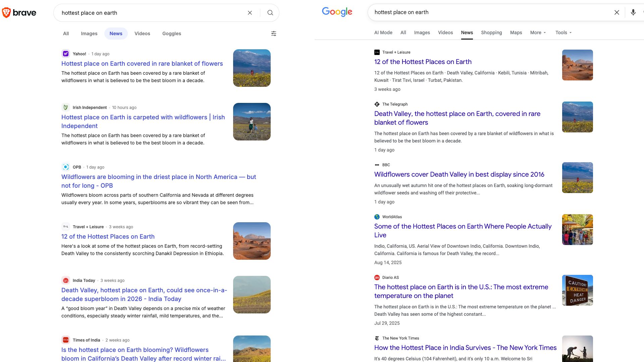
Task: Click the Diario AS favicon
Action: point(377,278)
